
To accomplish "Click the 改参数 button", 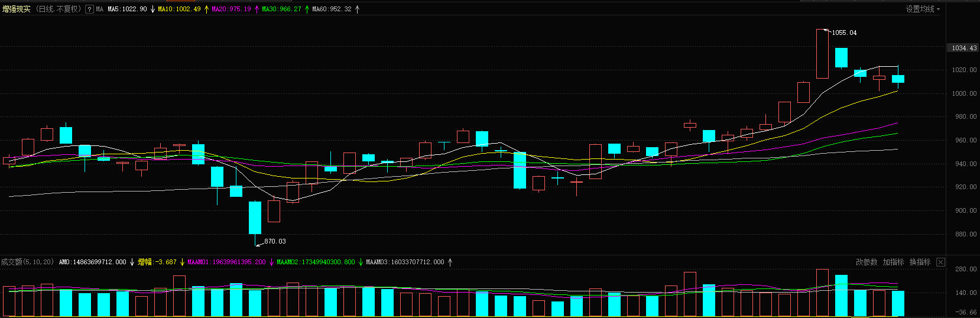I will [867, 262].
